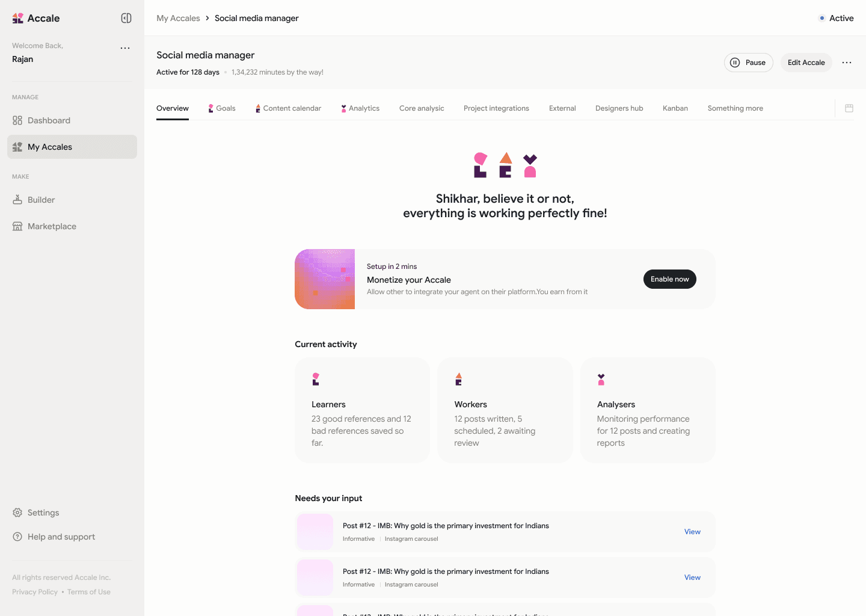This screenshot has height=616, width=866.
Task: Switch to the Designers hub tab
Action: tap(619, 108)
